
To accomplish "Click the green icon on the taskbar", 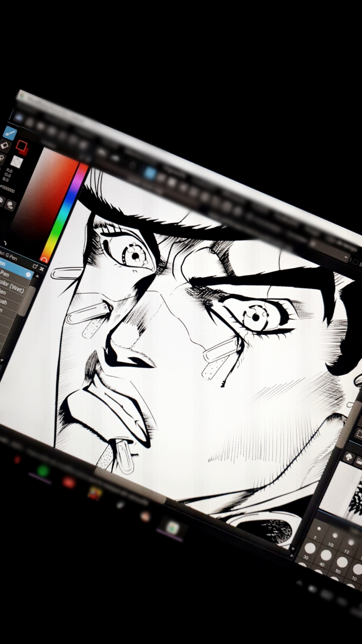I will coord(43,470).
